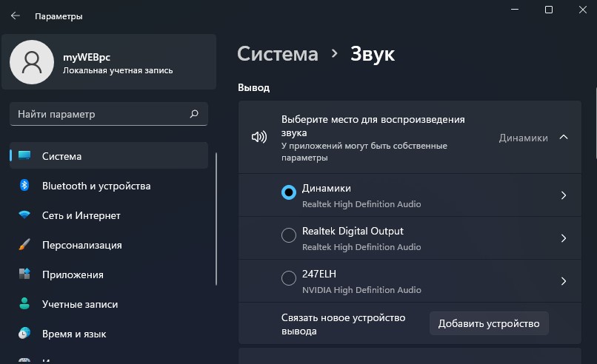The height and width of the screenshot is (364, 597).
Task: Click the Персонализация paintbrush icon
Action: coord(24,244)
